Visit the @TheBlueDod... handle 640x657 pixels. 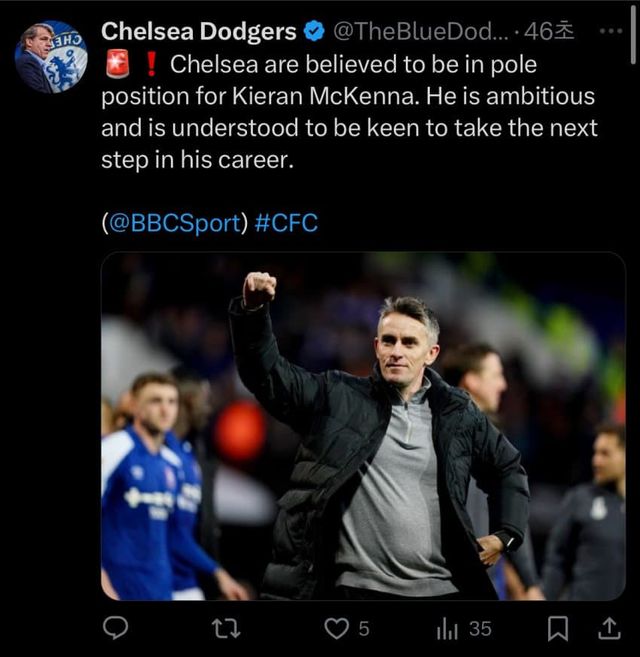tap(418, 32)
